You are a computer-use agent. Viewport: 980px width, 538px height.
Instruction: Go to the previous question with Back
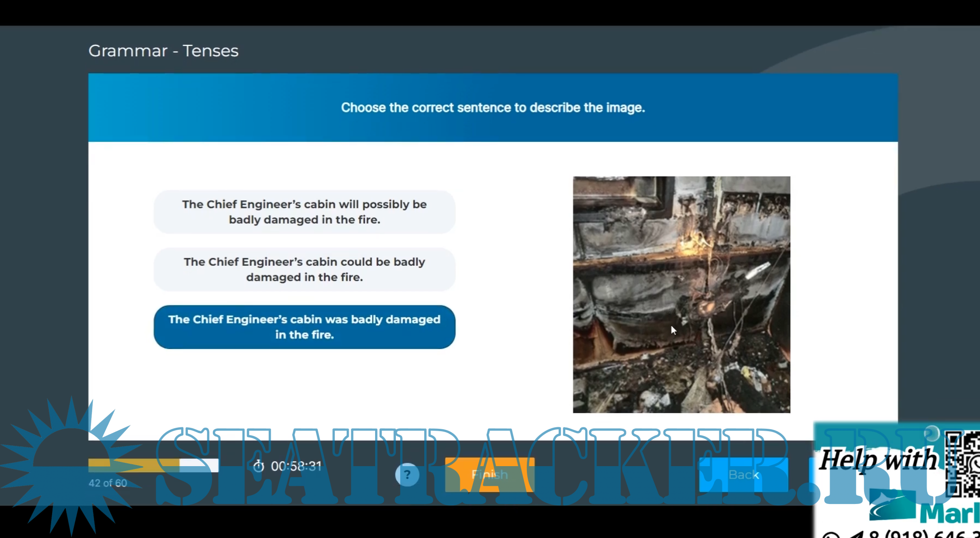click(743, 475)
